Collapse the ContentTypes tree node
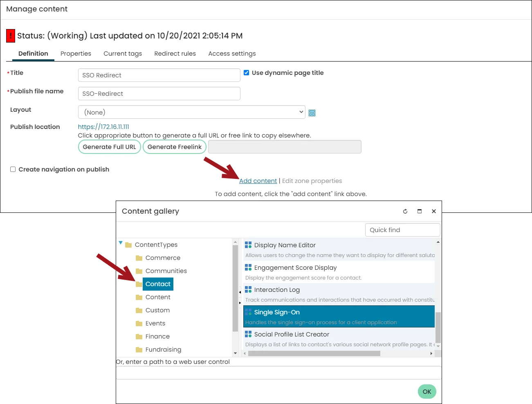This screenshot has width=532, height=404. coord(120,243)
